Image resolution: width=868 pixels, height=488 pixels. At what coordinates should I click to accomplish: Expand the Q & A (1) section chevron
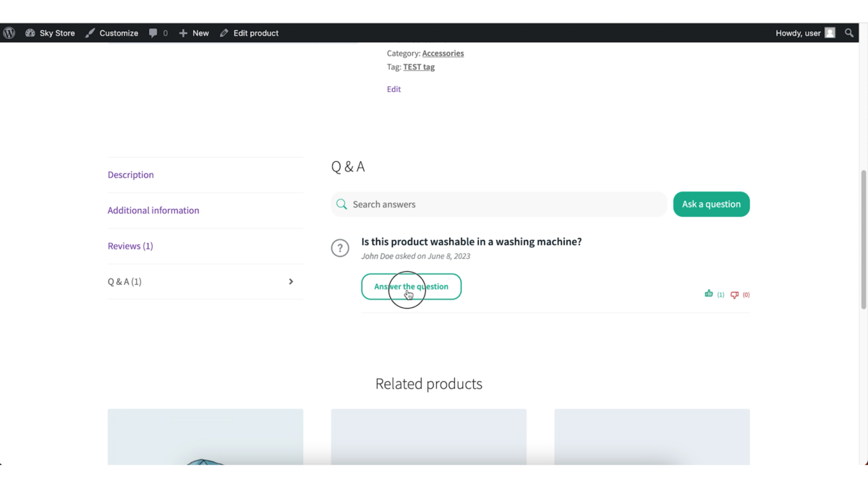(291, 281)
